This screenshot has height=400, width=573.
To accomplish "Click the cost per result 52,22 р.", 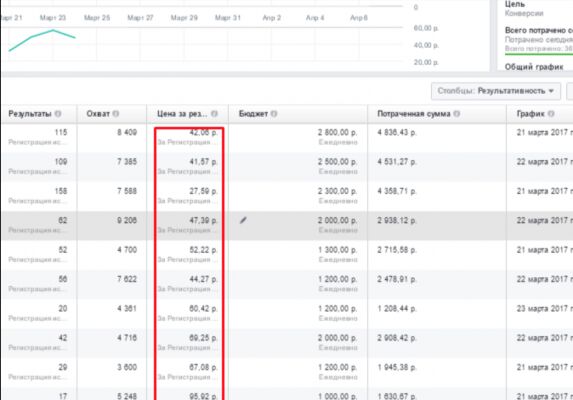I will pos(203,250).
